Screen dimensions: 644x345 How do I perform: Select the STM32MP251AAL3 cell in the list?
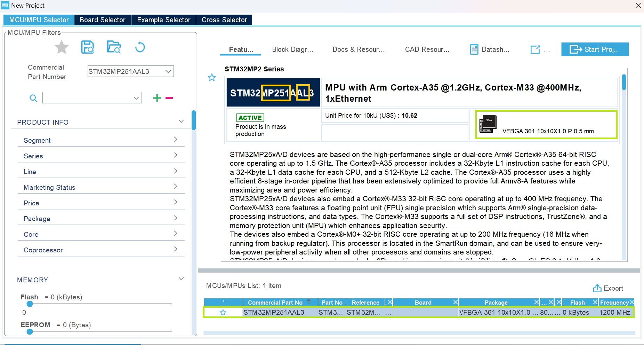click(274, 312)
